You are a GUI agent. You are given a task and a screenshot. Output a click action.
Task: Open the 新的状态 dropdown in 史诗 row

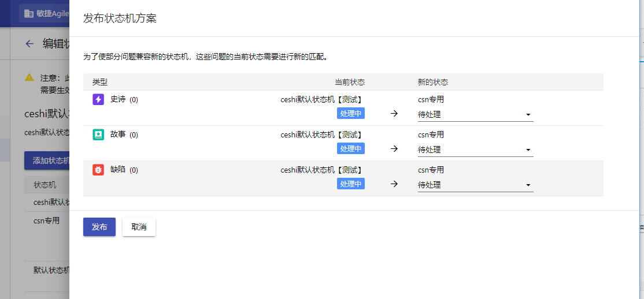[476, 115]
